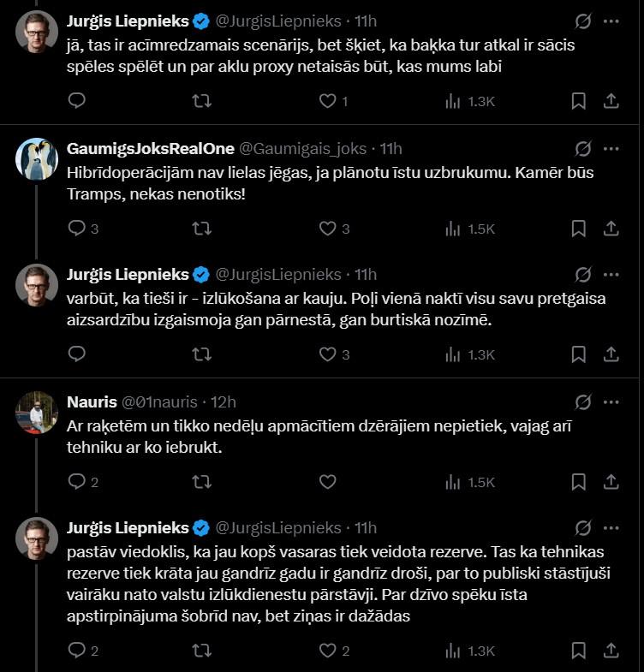Share Nauris's tweet via share icon

click(x=611, y=482)
